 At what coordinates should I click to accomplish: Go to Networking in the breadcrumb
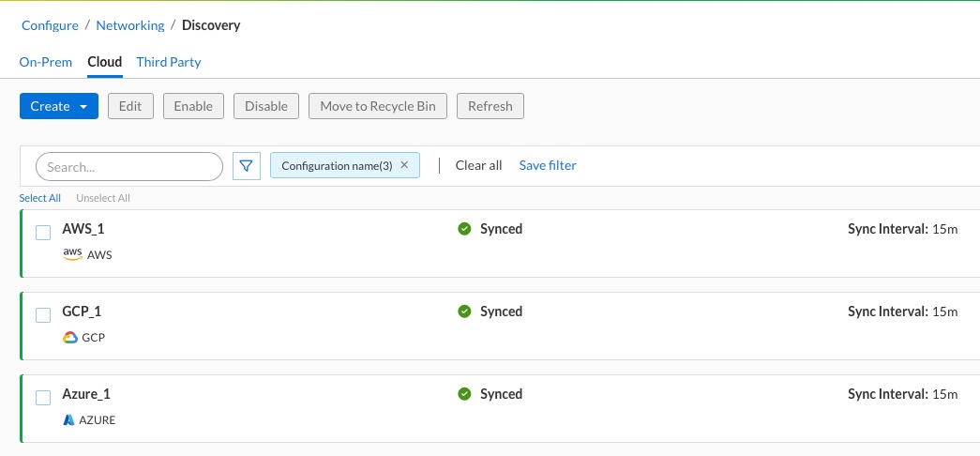(130, 25)
